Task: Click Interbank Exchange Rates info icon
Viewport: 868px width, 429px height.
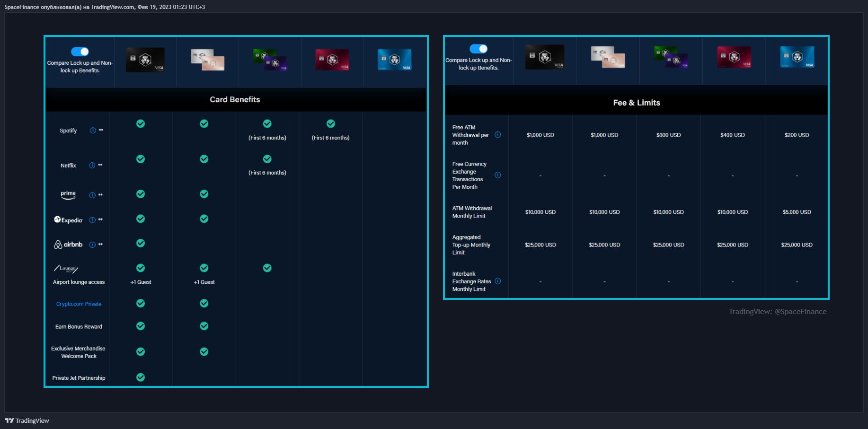Action: pyautogui.click(x=498, y=281)
